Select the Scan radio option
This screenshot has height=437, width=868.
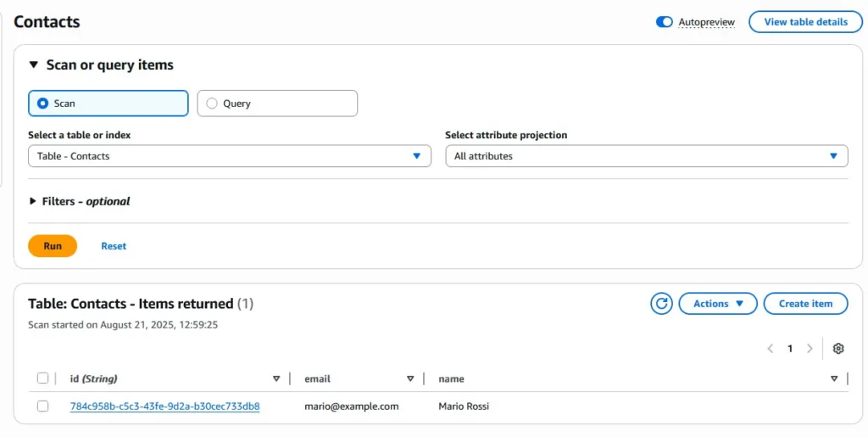pos(43,104)
